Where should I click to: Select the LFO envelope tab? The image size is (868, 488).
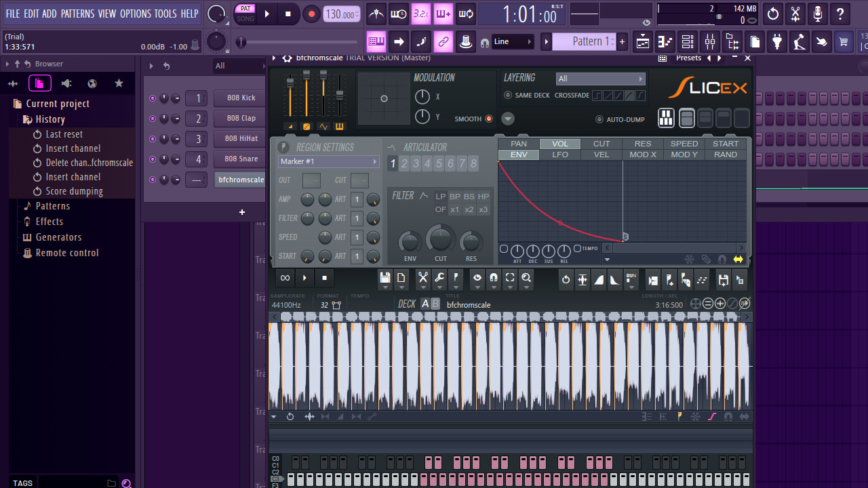(x=560, y=155)
